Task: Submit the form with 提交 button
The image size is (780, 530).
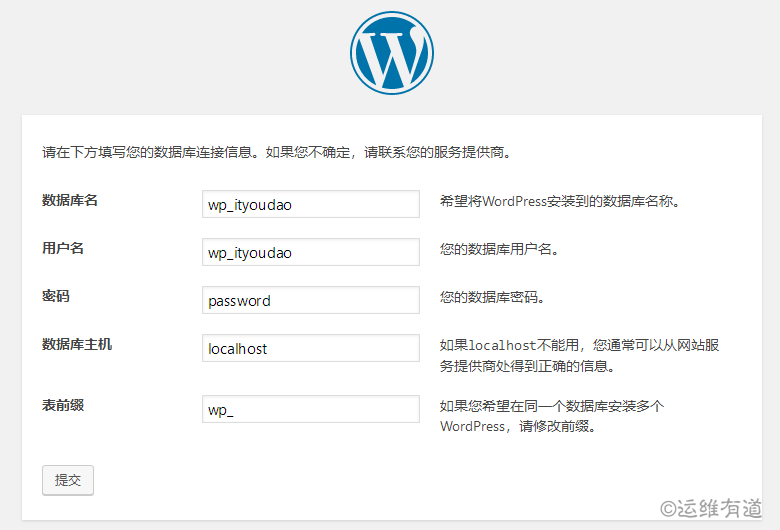Action: 68,480
